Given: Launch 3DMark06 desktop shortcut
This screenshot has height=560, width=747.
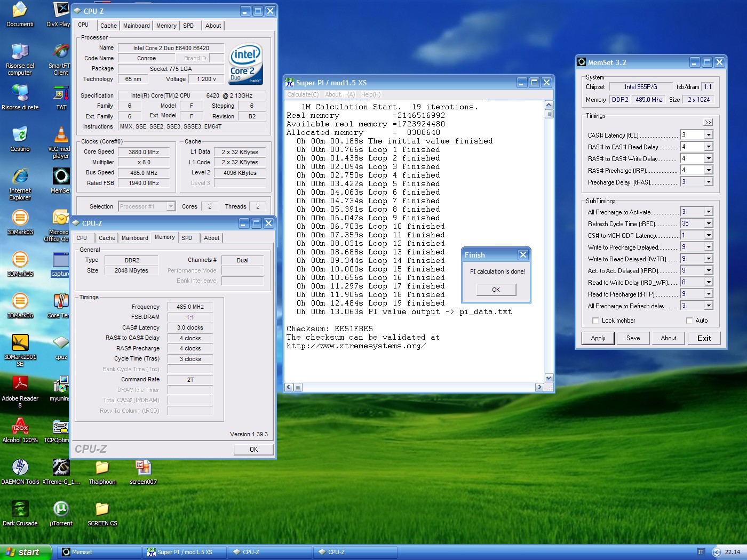Looking at the screenshot, I should 20,305.
